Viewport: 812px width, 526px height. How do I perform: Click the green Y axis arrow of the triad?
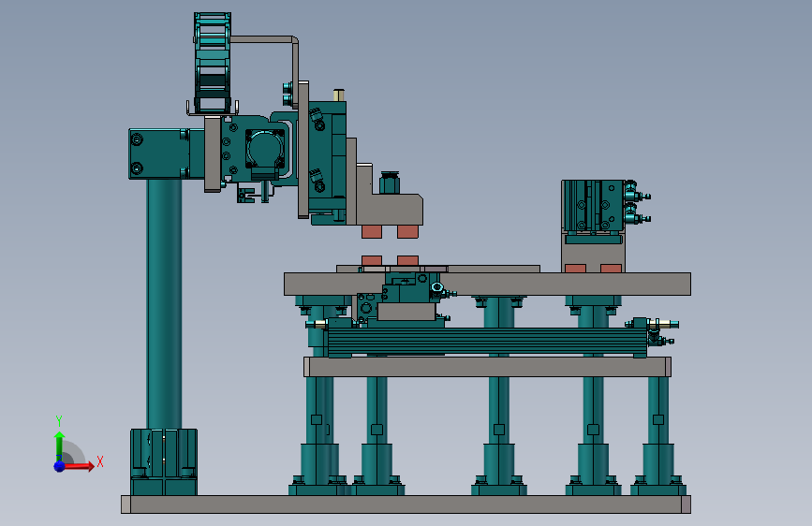point(59,446)
